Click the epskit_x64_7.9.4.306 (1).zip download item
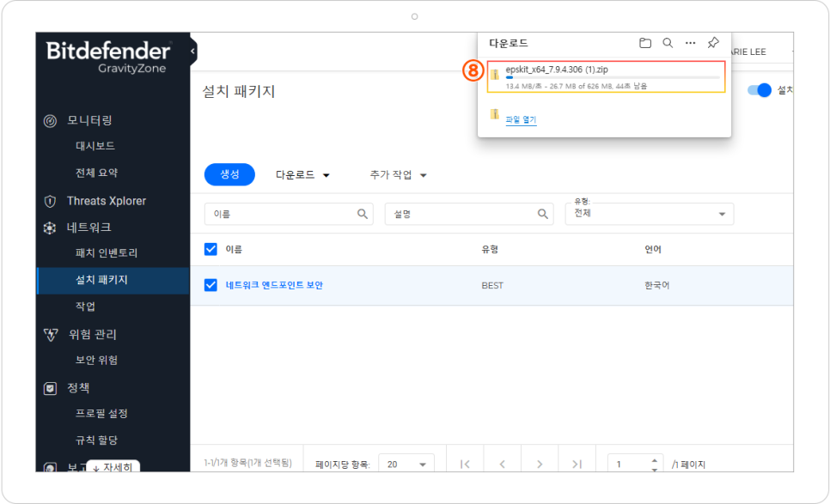830x504 pixels. 606,76
